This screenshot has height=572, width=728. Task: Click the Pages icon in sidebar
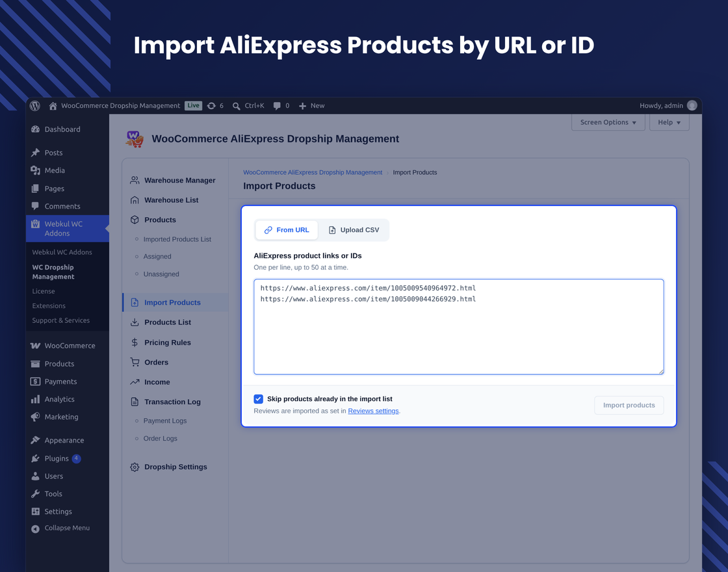tap(35, 188)
